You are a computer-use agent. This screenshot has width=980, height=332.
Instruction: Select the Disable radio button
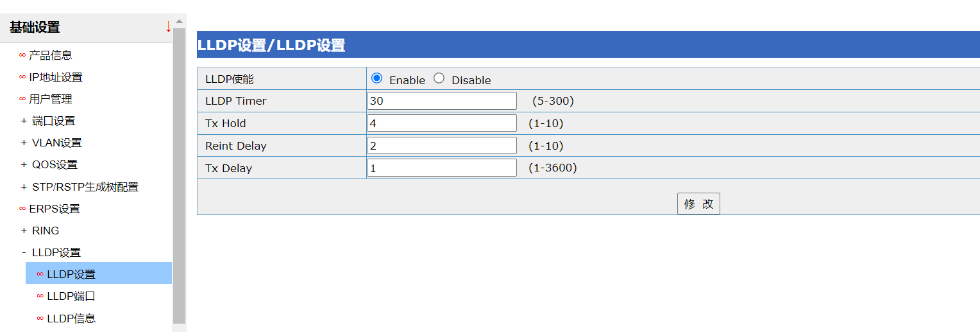(x=439, y=78)
